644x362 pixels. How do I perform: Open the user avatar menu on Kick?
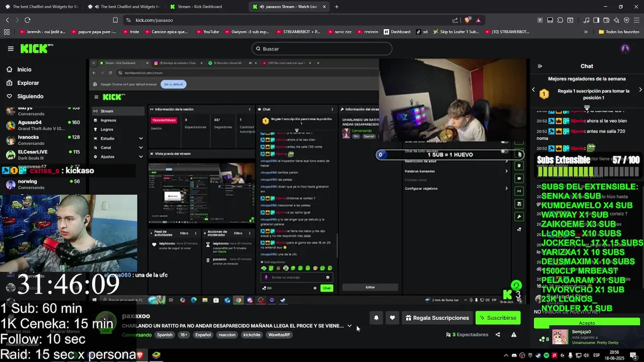point(625,49)
